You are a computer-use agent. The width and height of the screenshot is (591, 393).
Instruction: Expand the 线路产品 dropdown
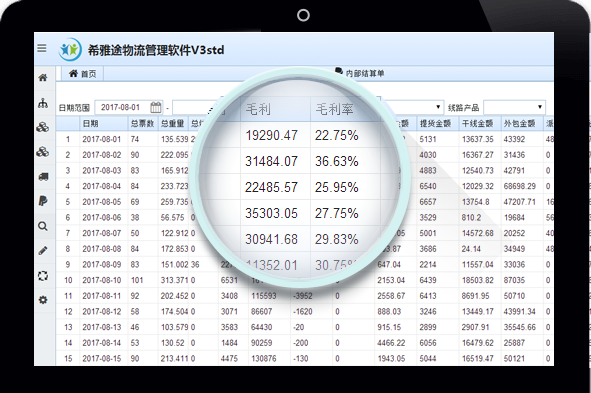[514, 107]
